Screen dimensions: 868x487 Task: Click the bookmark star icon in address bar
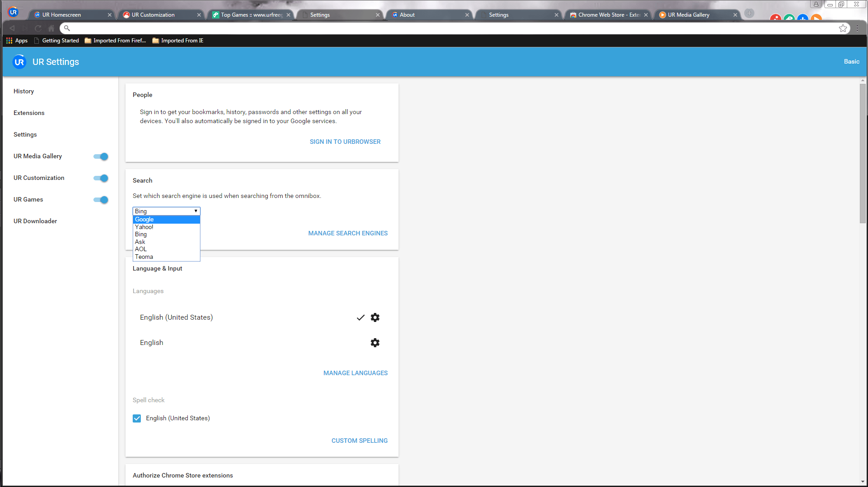pos(842,28)
